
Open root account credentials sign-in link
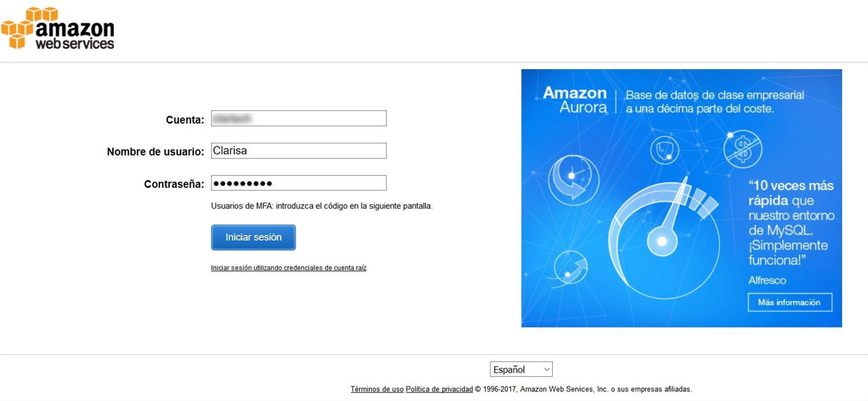point(288,268)
